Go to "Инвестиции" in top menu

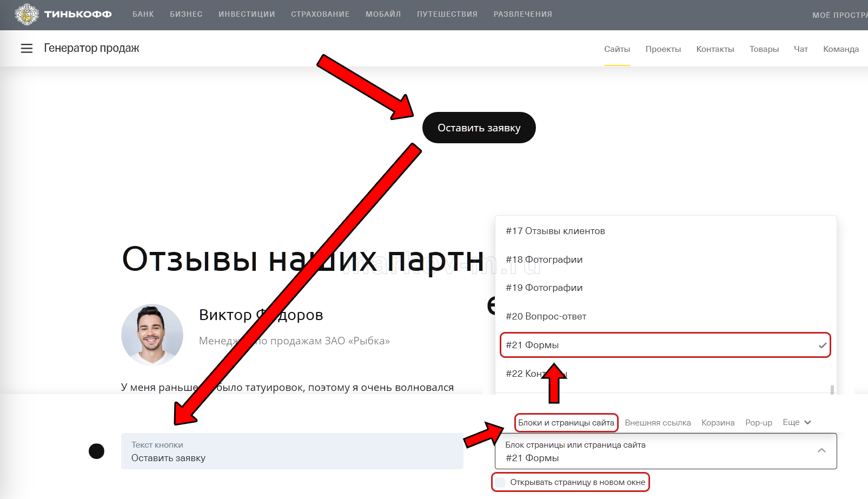(247, 15)
